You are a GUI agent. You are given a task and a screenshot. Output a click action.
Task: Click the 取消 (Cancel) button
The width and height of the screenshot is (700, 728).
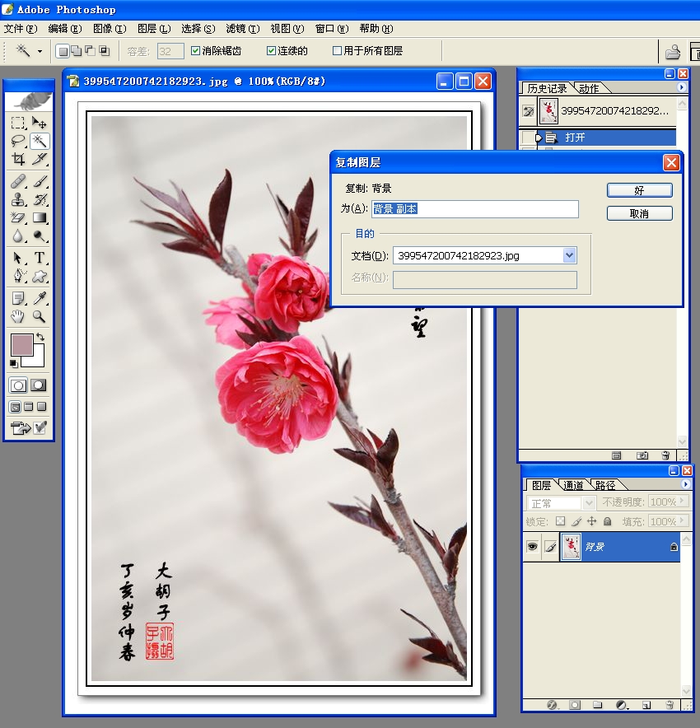click(x=639, y=214)
